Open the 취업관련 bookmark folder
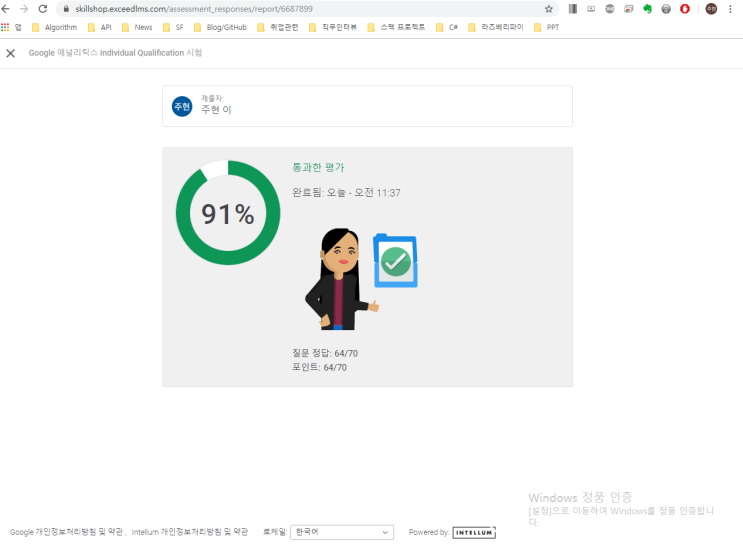Image resolution: width=743 pixels, height=550 pixels. pyautogui.click(x=278, y=27)
